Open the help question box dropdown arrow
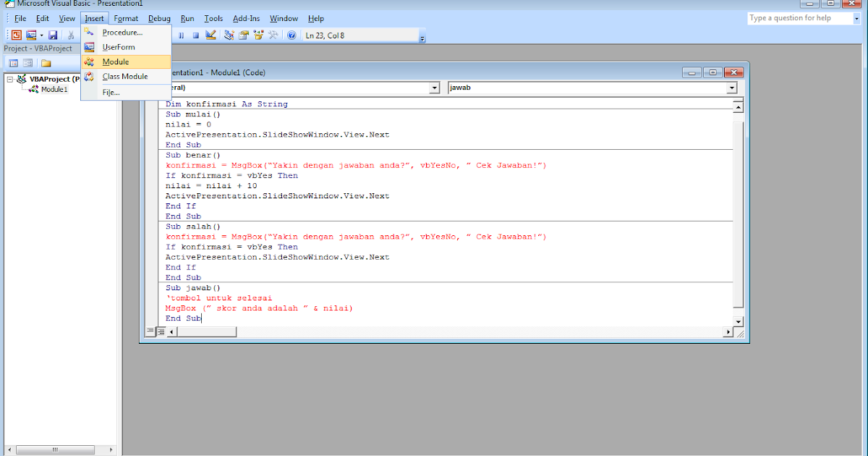 (x=855, y=18)
